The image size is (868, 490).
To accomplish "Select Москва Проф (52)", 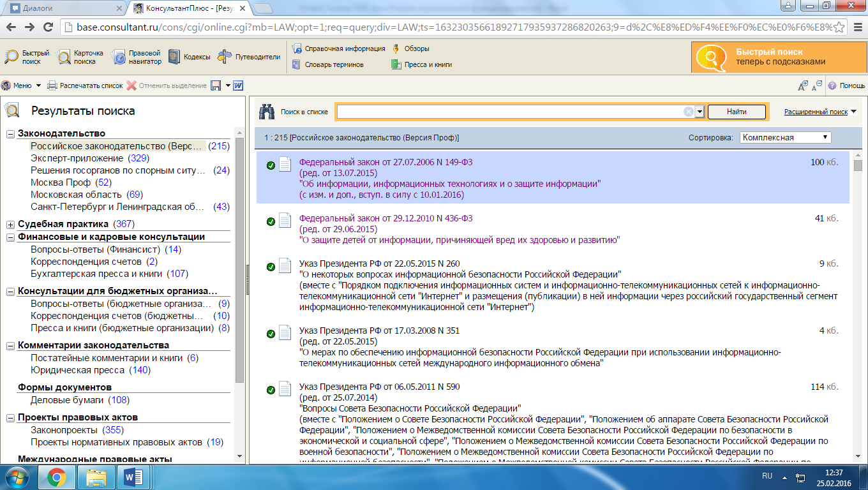I will 71,182.
